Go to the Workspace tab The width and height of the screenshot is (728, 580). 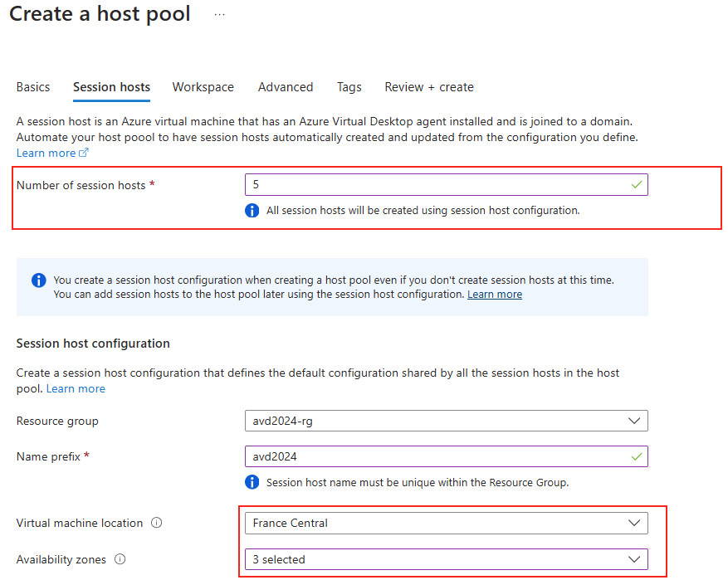(x=203, y=87)
